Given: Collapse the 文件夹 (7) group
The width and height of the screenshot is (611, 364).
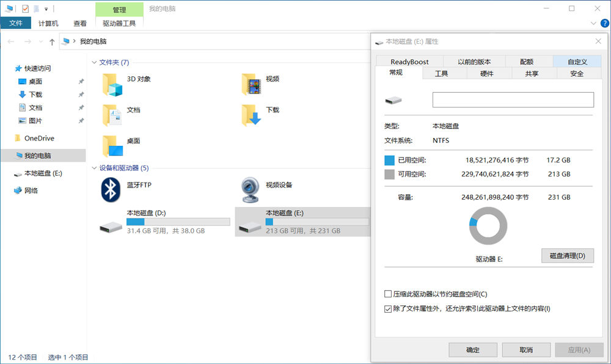Looking at the screenshot, I should [94, 62].
